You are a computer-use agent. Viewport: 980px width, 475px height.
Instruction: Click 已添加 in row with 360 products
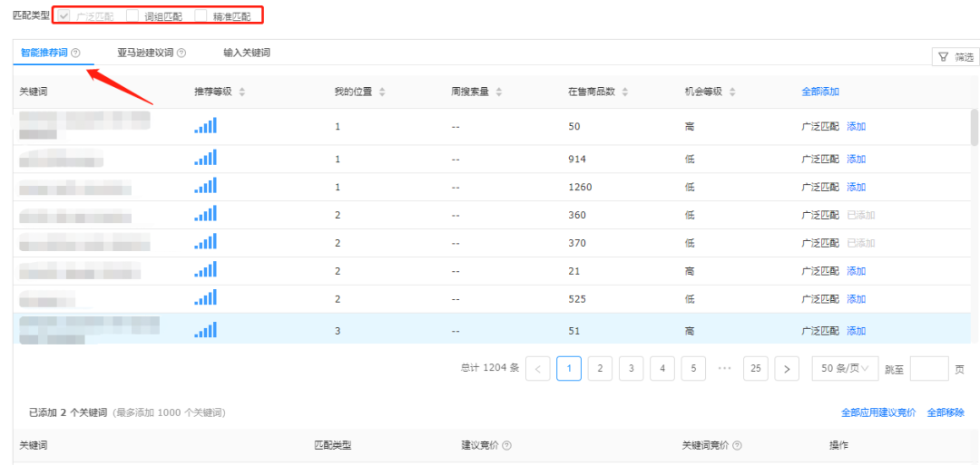point(860,215)
